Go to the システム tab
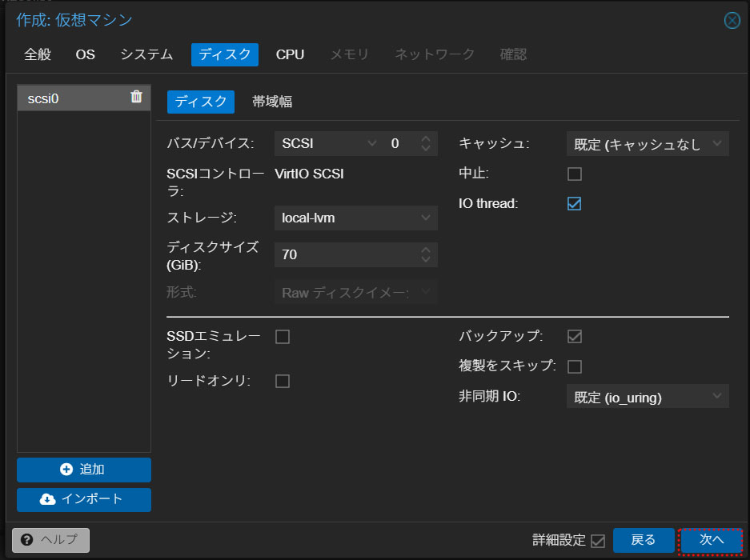 click(146, 54)
